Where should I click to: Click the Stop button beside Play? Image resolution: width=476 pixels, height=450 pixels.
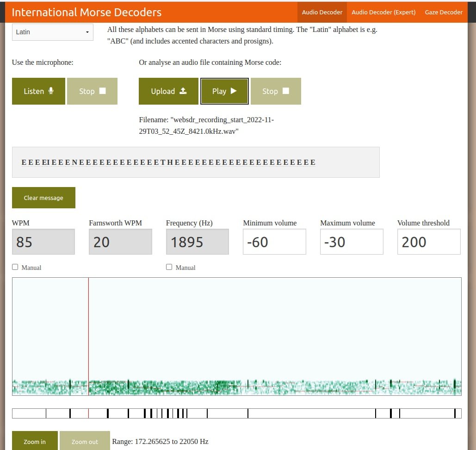tap(276, 91)
